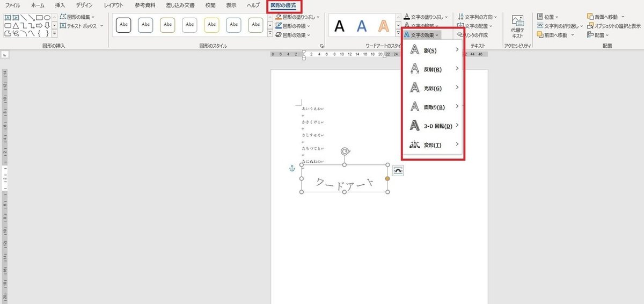Expand the WordArt styles gallery More arrow
The height and width of the screenshot is (304, 644).
coord(398,33)
